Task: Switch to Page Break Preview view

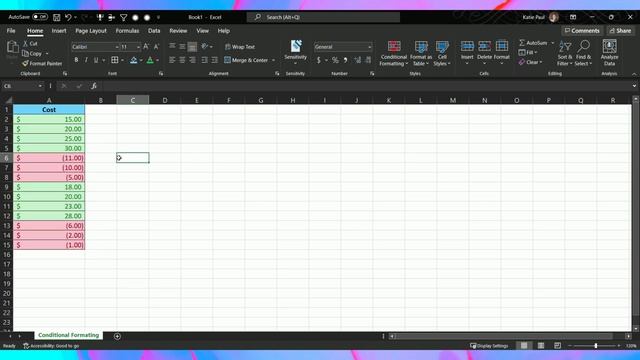Action: [x=558, y=346]
